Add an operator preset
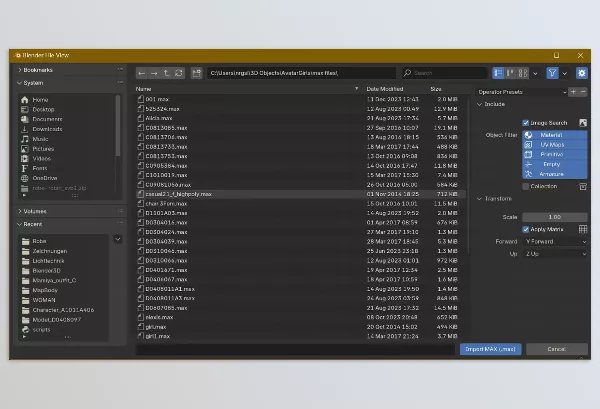The height and width of the screenshot is (409, 600). coord(573,92)
